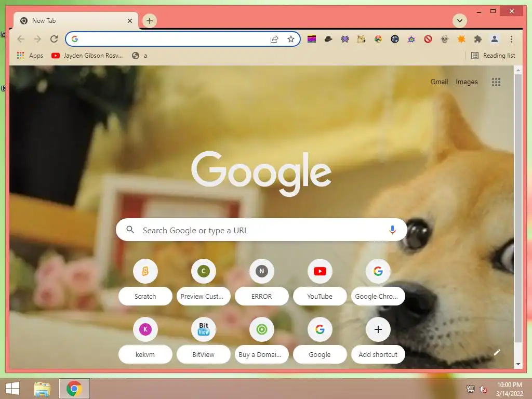Open the Preview Cust... shortcut
This screenshot has height=399, width=532.
203,282
